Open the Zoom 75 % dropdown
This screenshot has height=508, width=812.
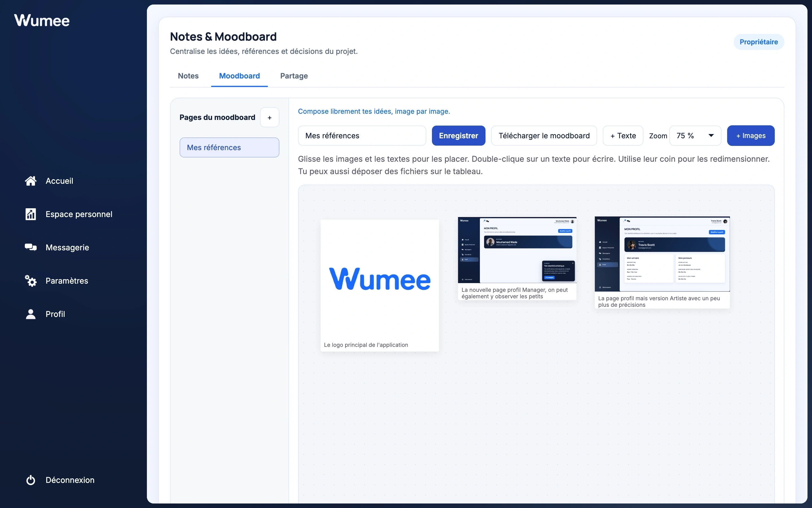[x=695, y=136]
